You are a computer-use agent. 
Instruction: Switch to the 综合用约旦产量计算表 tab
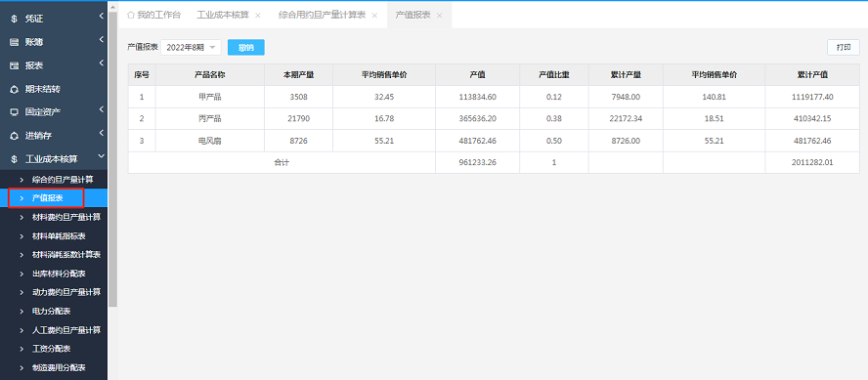(322, 15)
